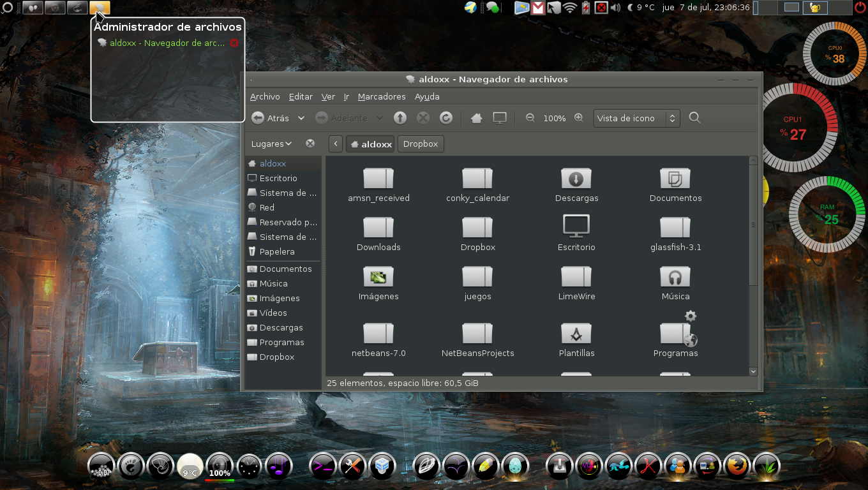Image resolution: width=868 pixels, height=490 pixels.
Task: Close the Lugares side panel
Action: point(310,144)
